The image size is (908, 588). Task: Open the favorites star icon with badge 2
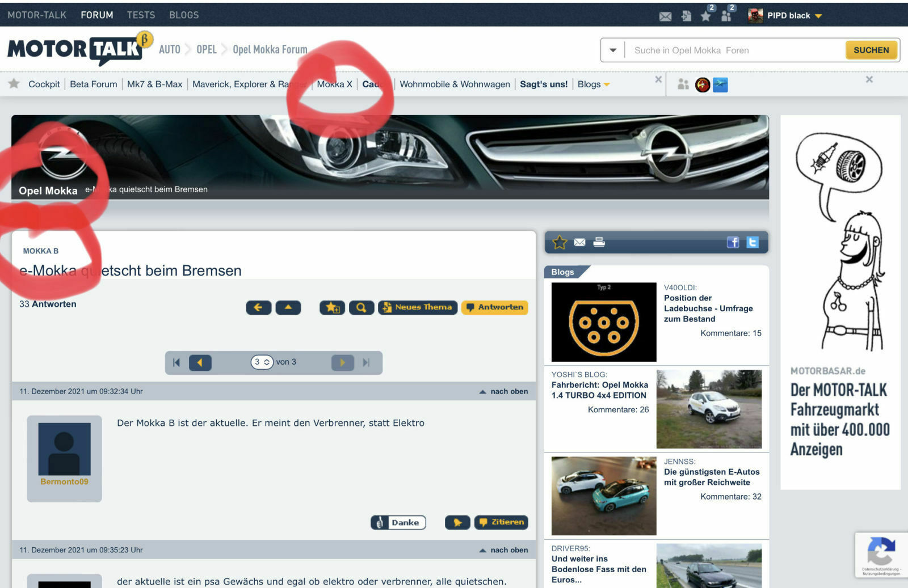pos(707,15)
